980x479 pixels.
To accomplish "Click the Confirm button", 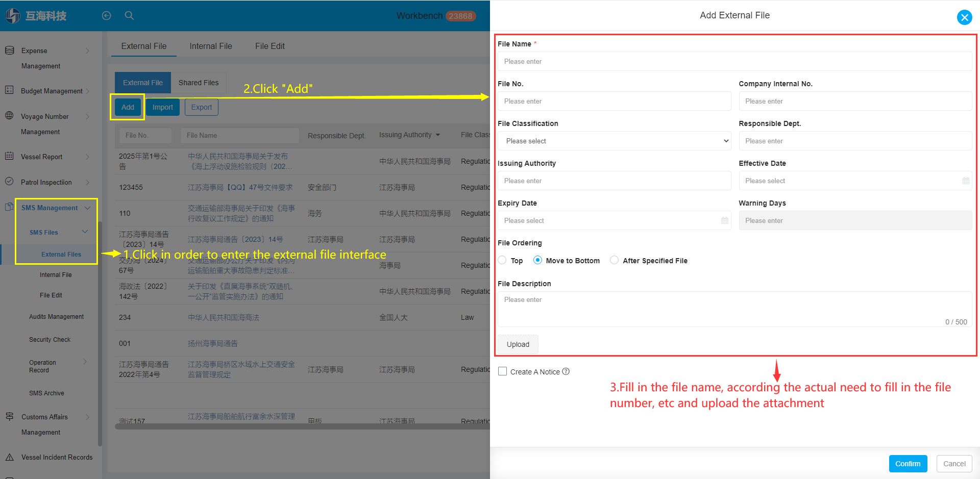I will [908, 464].
